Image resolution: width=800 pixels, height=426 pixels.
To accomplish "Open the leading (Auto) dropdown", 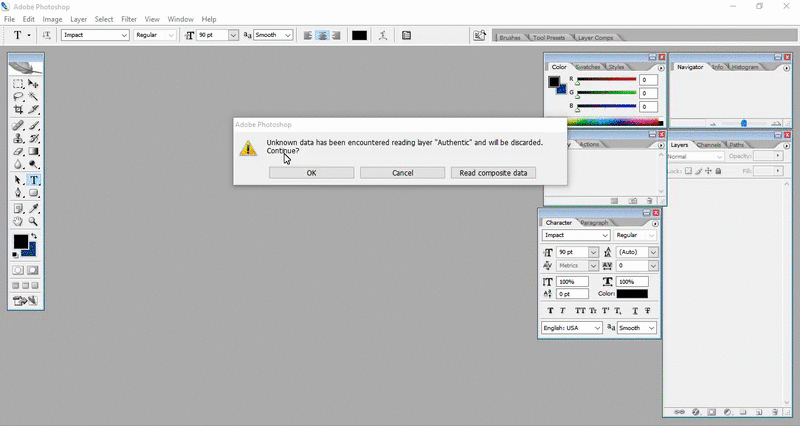I will tap(653, 252).
